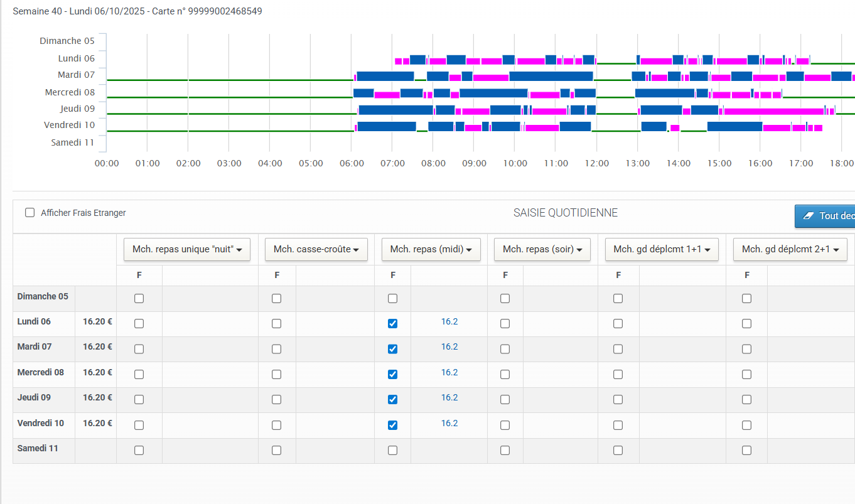This screenshot has height=504, width=855.
Task: Click the eraser icon on Tout button
Action: pyautogui.click(x=808, y=216)
